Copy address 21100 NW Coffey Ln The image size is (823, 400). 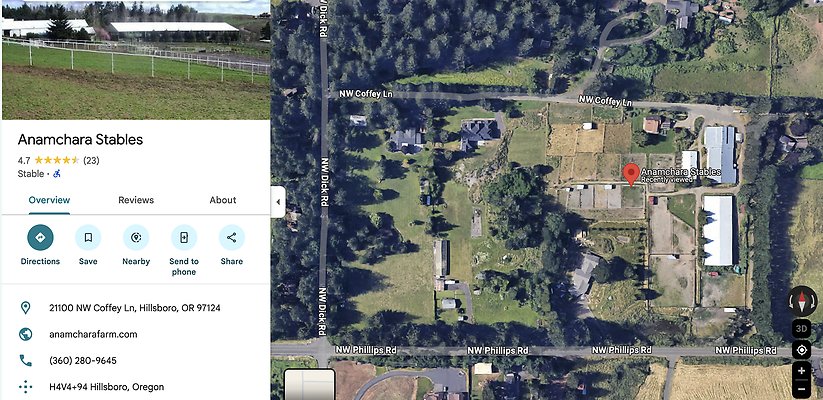point(135,308)
